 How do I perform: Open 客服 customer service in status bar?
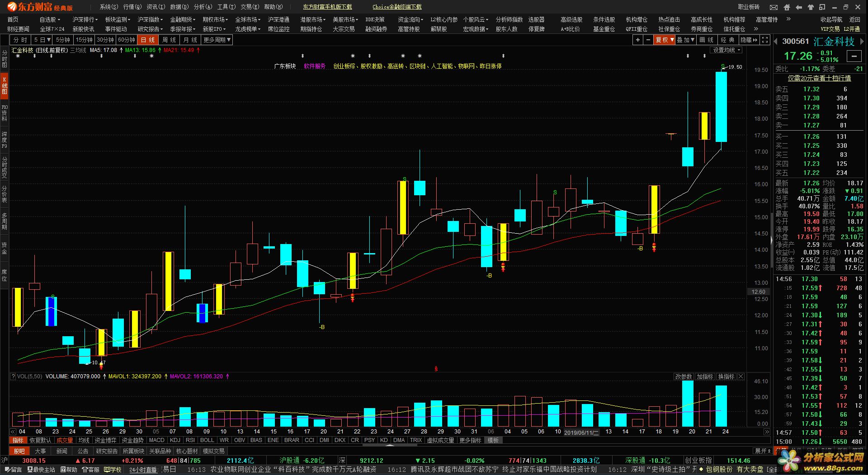[91, 470]
